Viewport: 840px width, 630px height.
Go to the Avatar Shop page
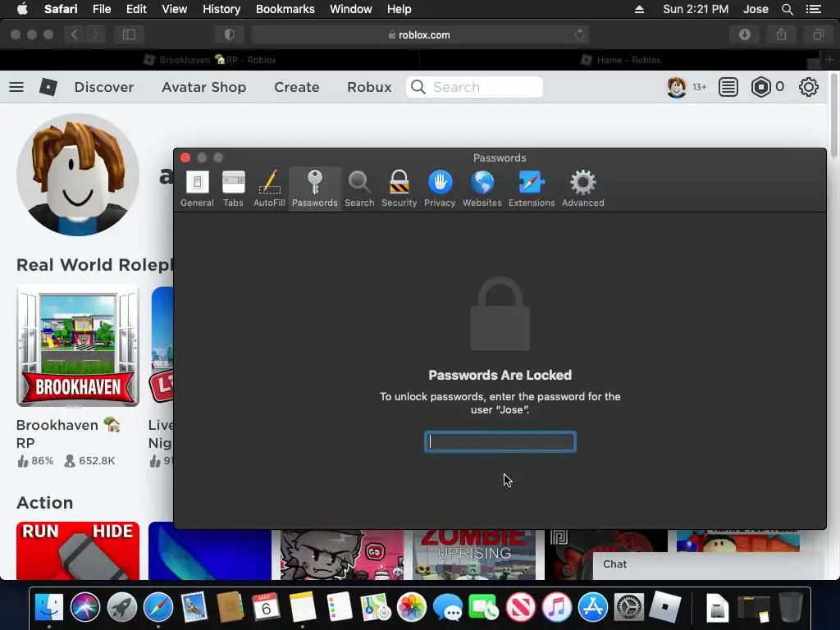(204, 87)
